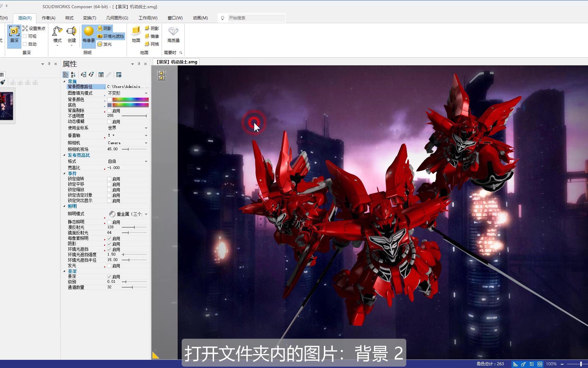Collapse the 发布宽高比 section
Screen dimensions: 588x368
click(64, 155)
